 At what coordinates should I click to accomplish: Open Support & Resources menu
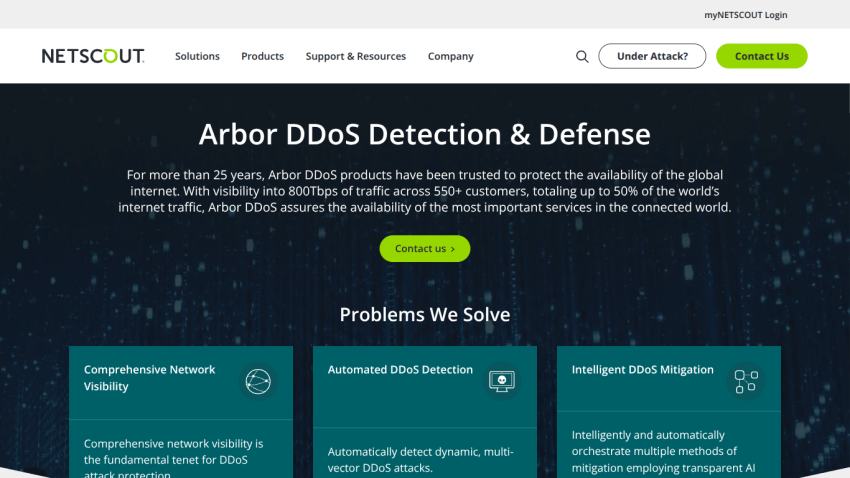pos(356,56)
